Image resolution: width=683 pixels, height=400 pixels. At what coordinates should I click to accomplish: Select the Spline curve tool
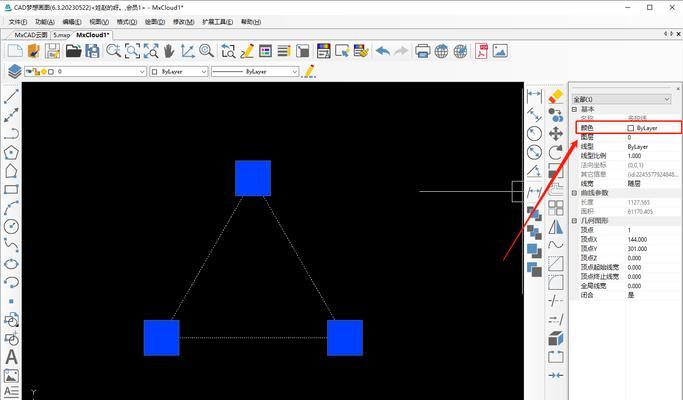[11, 245]
